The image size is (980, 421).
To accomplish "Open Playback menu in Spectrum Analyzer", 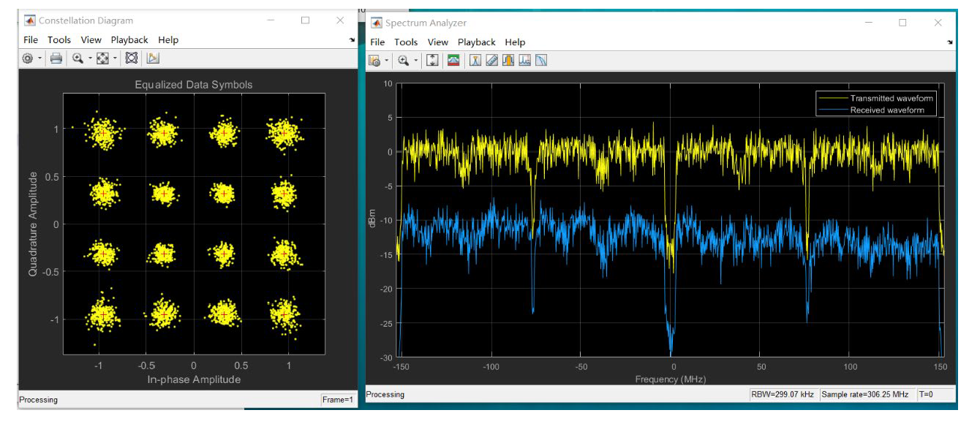I will pos(477,42).
